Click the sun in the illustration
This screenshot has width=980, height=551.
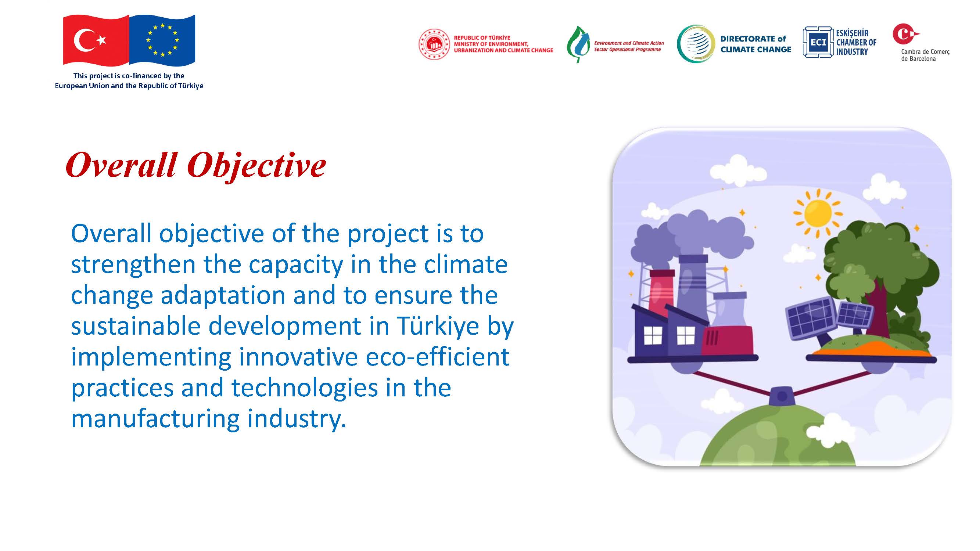click(x=818, y=214)
